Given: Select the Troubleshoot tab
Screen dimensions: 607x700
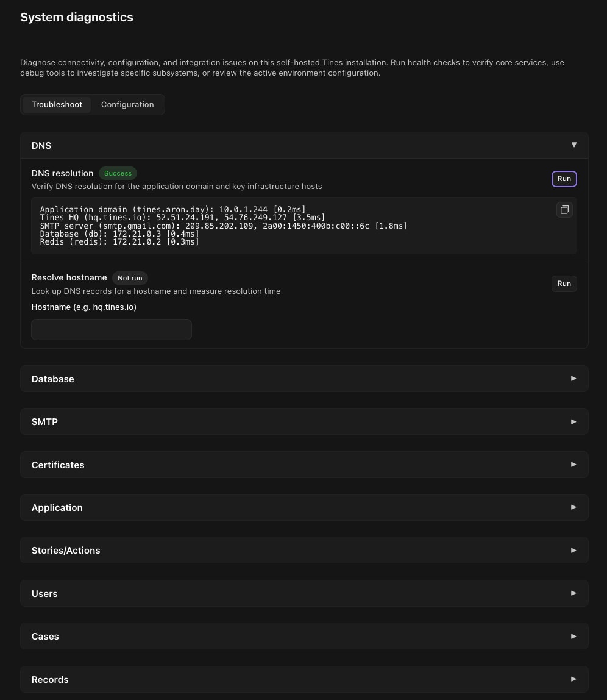Looking at the screenshot, I should click(57, 104).
